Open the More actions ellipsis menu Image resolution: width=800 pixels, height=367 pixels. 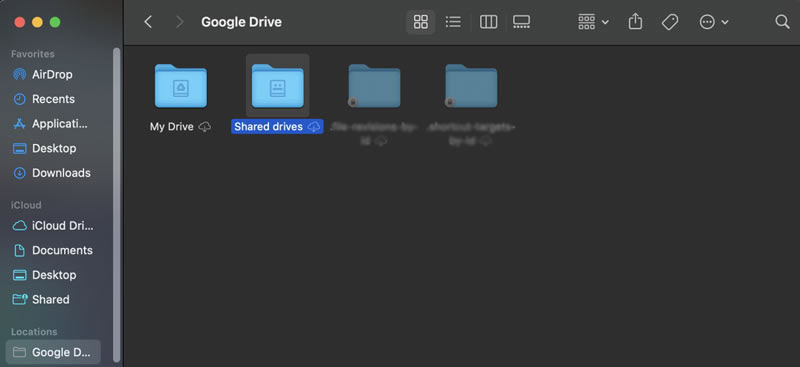(714, 22)
